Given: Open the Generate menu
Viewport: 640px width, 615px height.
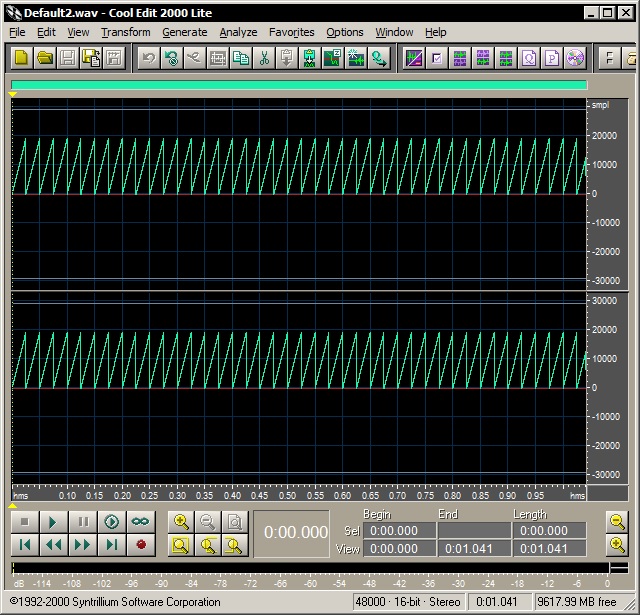Looking at the screenshot, I should coord(184,32).
